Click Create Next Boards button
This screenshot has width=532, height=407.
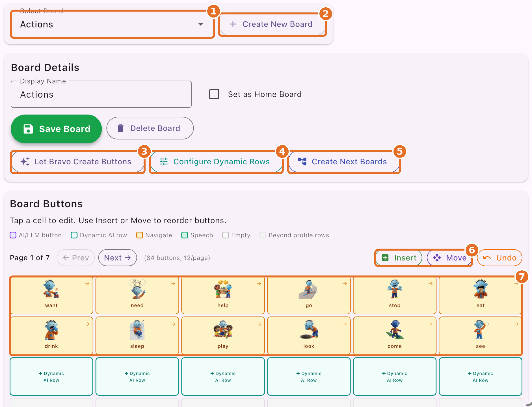[x=344, y=162]
